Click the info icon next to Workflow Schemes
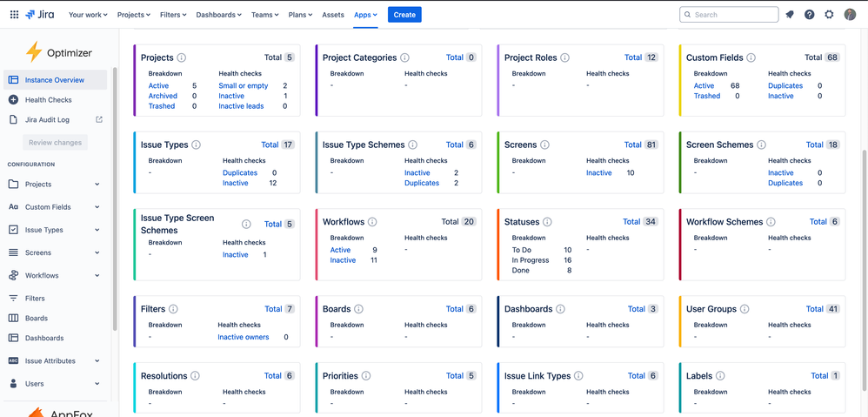The width and height of the screenshot is (868, 417). pos(771,221)
